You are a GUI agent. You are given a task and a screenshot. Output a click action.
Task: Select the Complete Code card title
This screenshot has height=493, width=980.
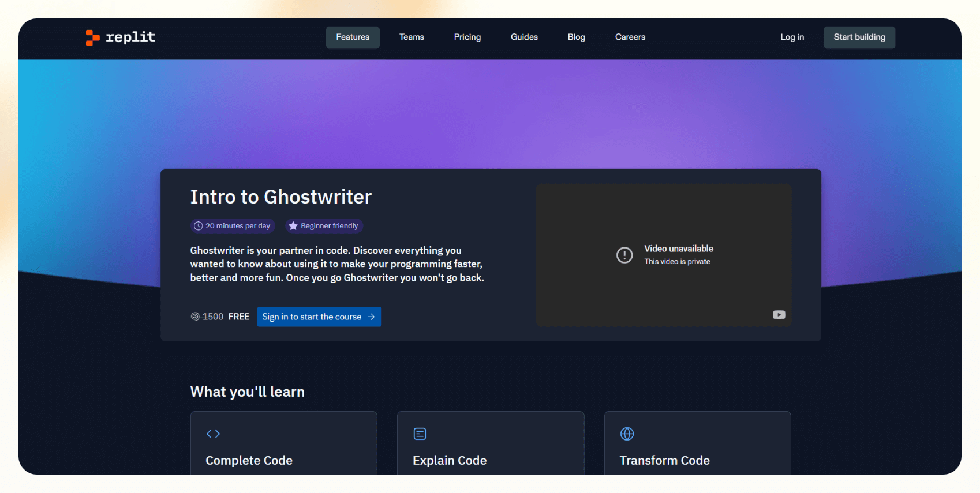(x=249, y=460)
